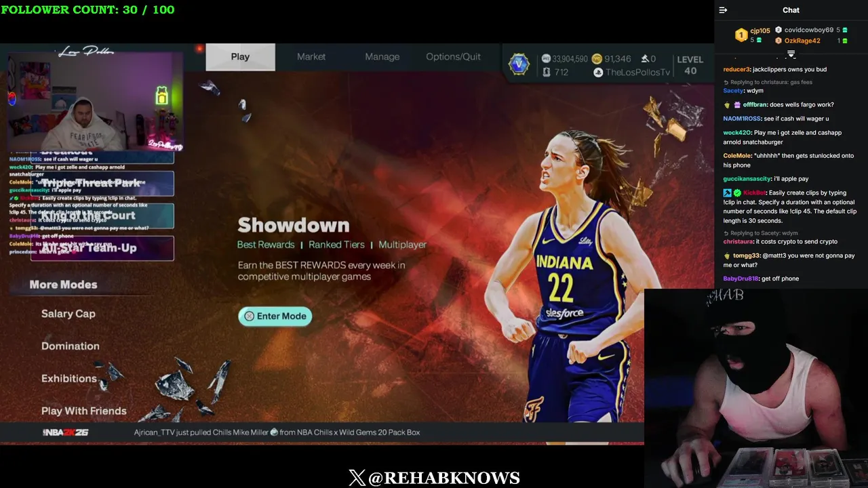Click the hooded streamer's facecam thumbnail
The height and width of the screenshot is (488, 868).
96,101
